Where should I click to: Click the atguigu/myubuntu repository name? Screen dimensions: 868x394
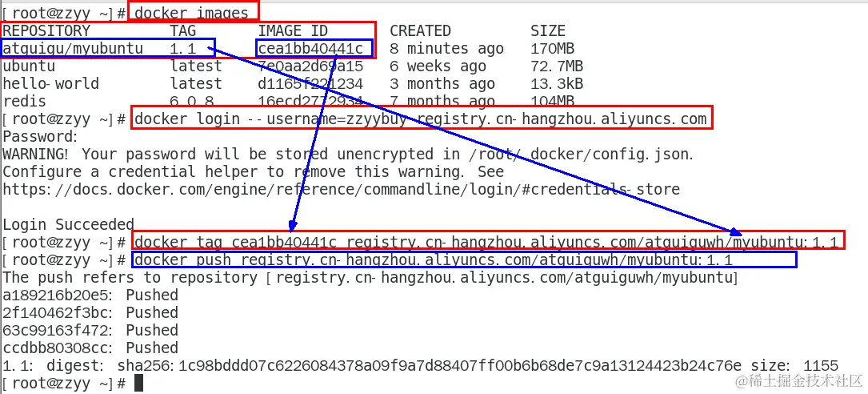(73, 49)
